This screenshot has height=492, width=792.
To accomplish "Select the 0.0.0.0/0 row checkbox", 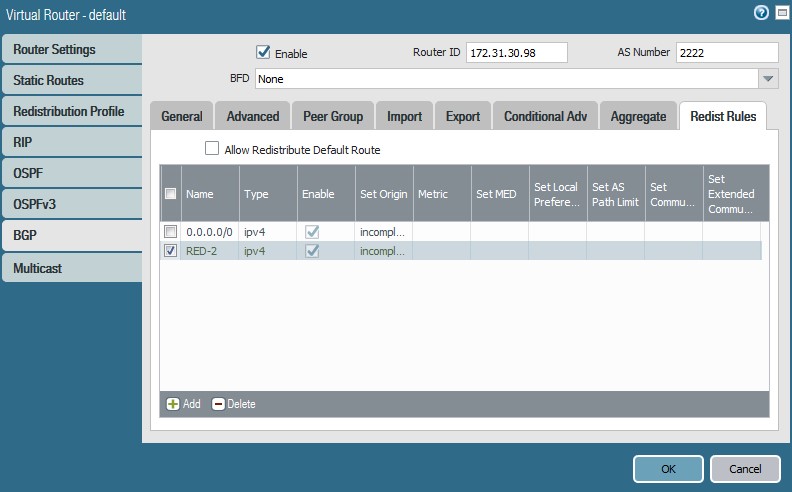I will pyautogui.click(x=171, y=232).
